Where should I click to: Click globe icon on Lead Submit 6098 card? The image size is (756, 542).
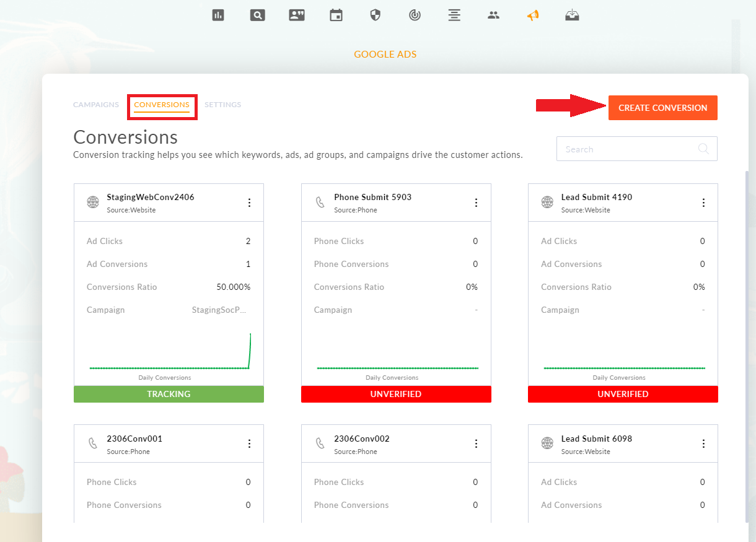[547, 444]
